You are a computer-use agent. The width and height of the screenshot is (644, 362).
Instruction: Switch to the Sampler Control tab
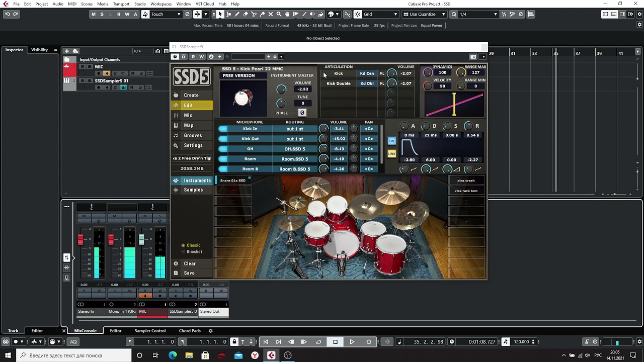pos(150,331)
